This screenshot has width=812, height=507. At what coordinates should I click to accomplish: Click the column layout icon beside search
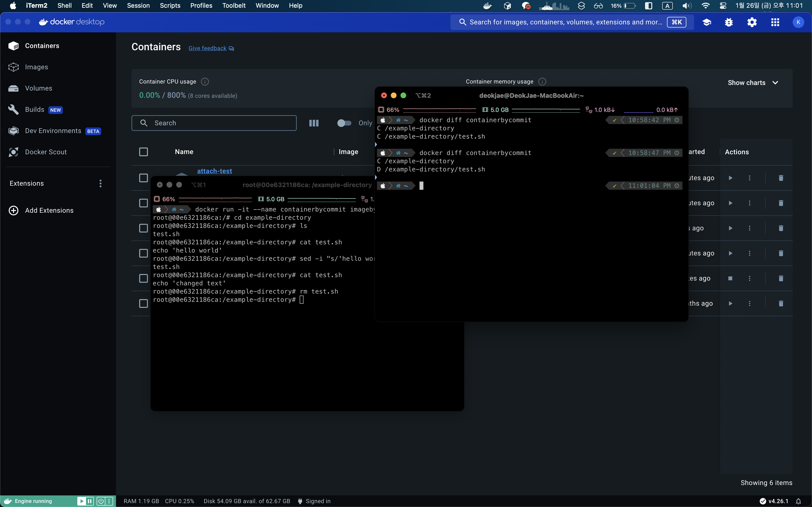coord(314,123)
